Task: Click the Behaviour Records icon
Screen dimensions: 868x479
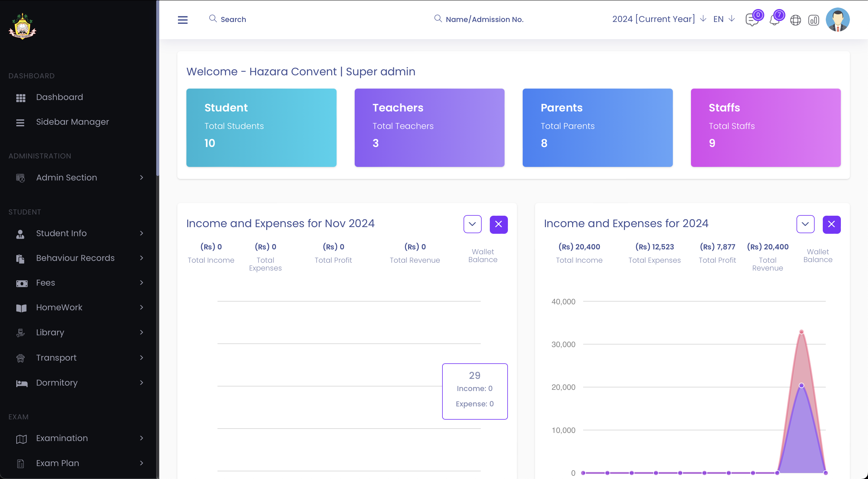Action: pyautogui.click(x=21, y=258)
